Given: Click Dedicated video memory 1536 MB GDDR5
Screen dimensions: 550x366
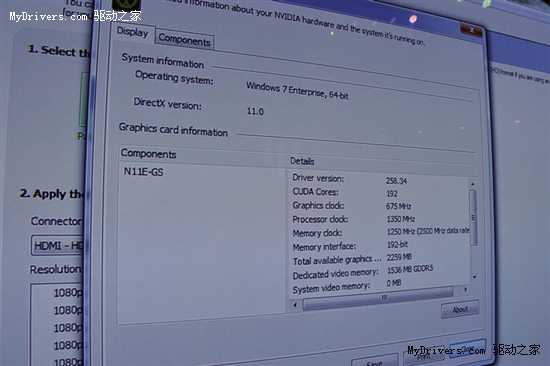Looking at the screenshot, I should click(410, 269).
